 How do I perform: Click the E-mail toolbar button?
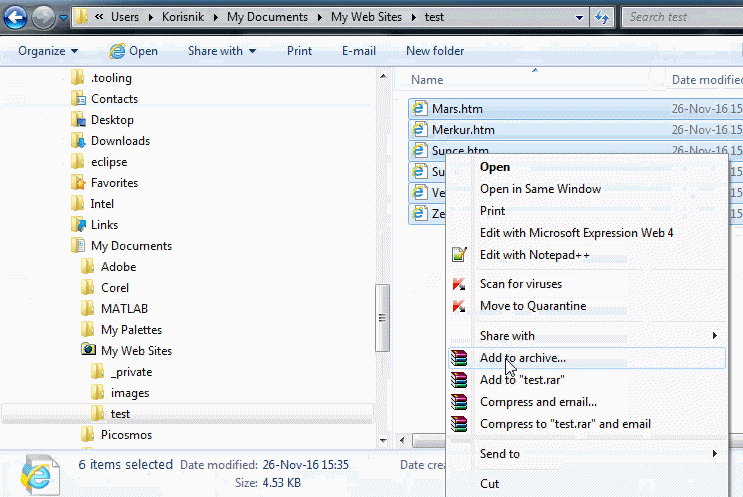tap(358, 51)
